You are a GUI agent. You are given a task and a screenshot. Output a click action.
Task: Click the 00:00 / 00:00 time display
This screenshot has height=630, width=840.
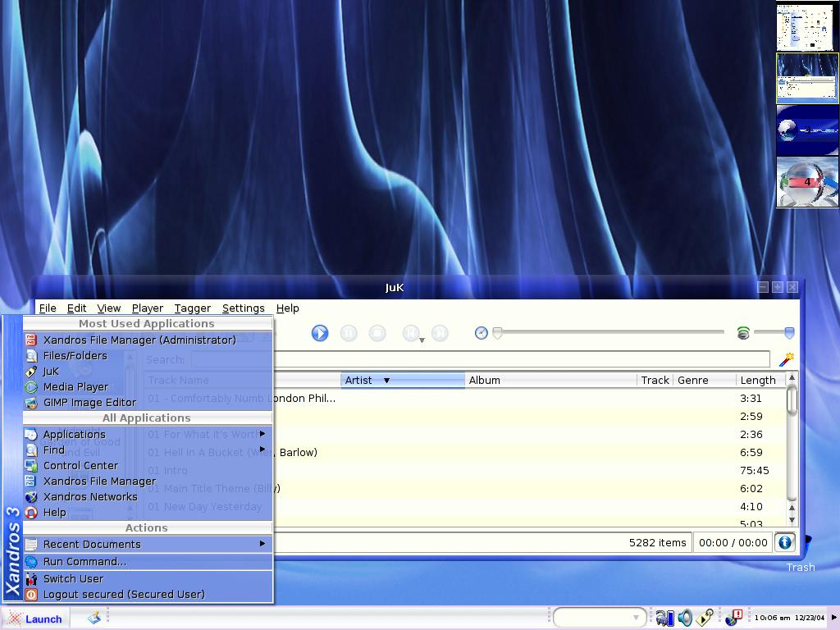[x=733, y=543]
